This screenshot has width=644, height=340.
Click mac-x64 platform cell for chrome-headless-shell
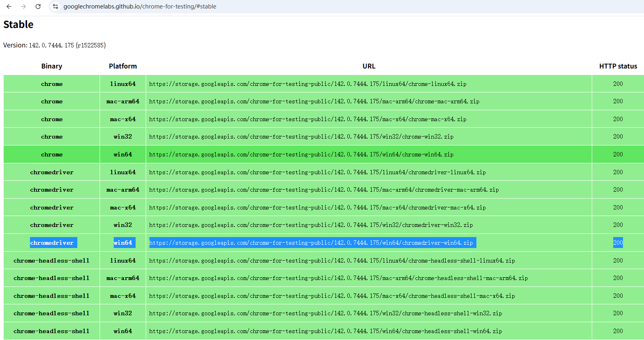pos(123,296)
